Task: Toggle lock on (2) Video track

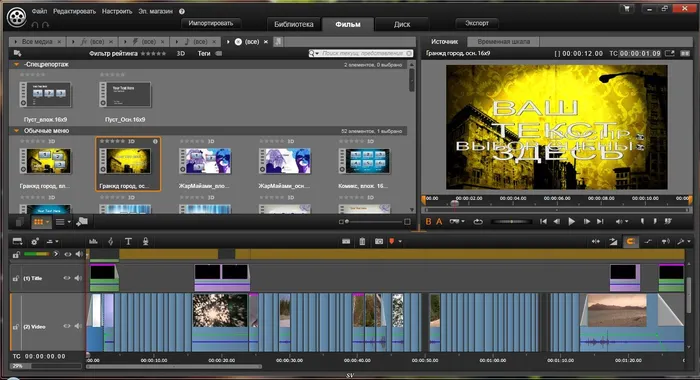Action: click(16, 327)
